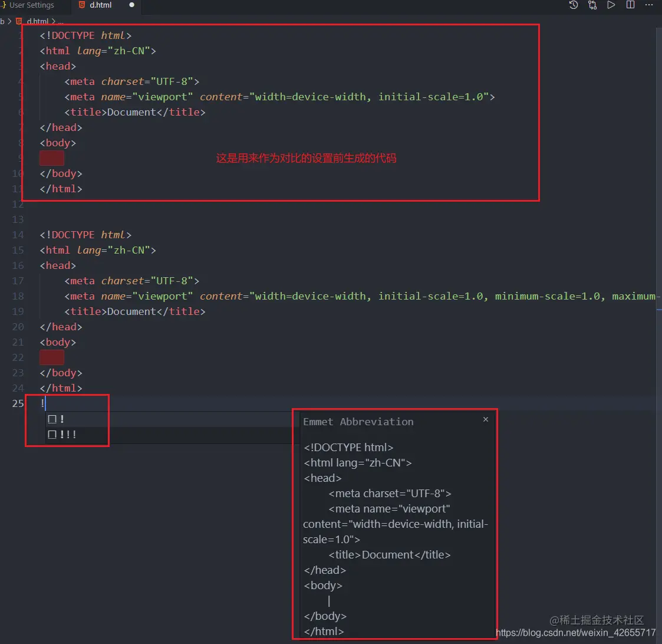Run the file with the play icon
The height and width of the screenshot is (644, 662).
[x=611, y=5]
